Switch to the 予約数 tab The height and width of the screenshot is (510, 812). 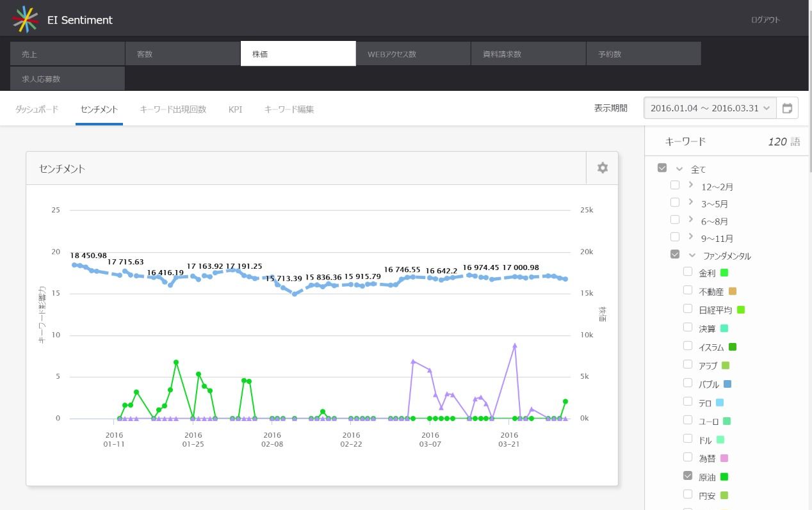pyautogui.click(x=644, y=54)
